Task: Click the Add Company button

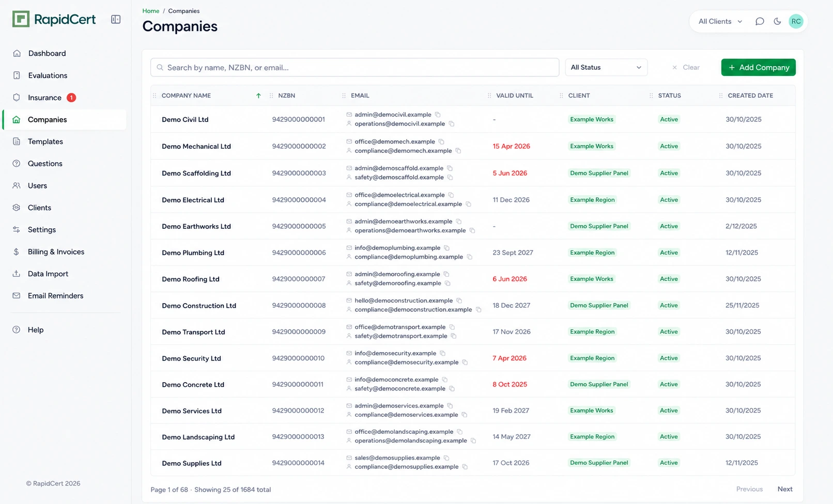Action: coord(758,67)
